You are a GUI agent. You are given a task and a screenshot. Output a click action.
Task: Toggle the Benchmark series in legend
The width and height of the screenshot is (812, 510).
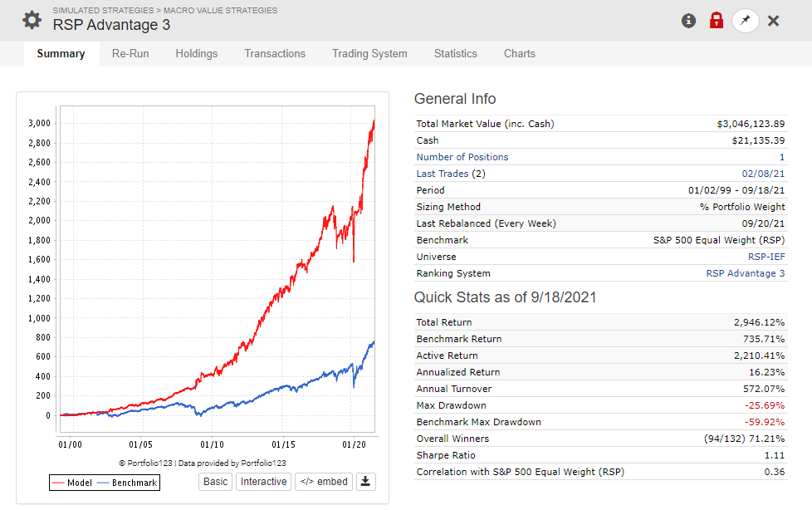coord(127,483)
